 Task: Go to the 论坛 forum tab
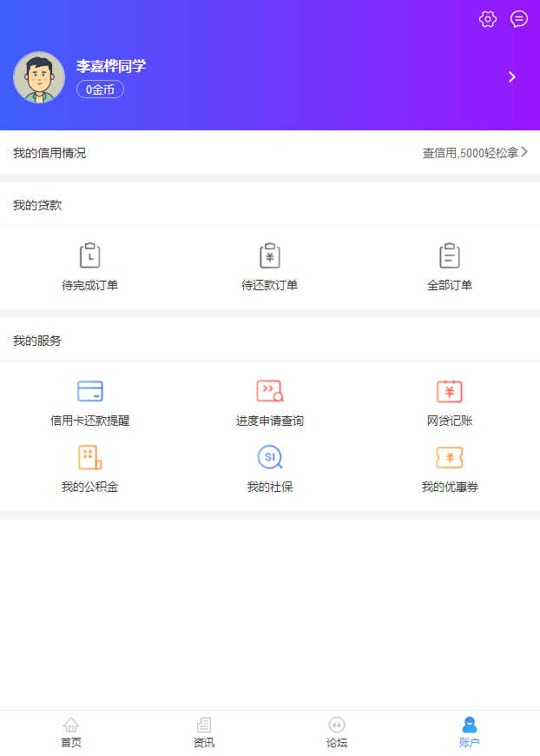(337, 732)
